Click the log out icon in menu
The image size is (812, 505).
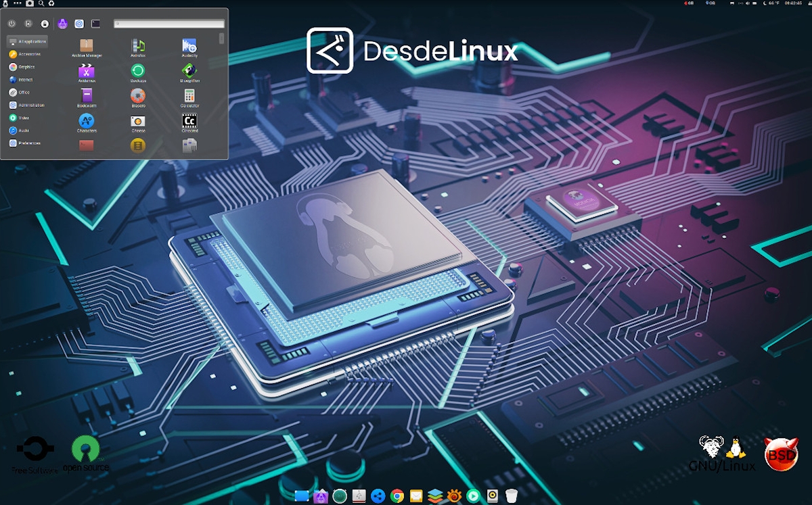pyautogui.click(x=28, y=24)
